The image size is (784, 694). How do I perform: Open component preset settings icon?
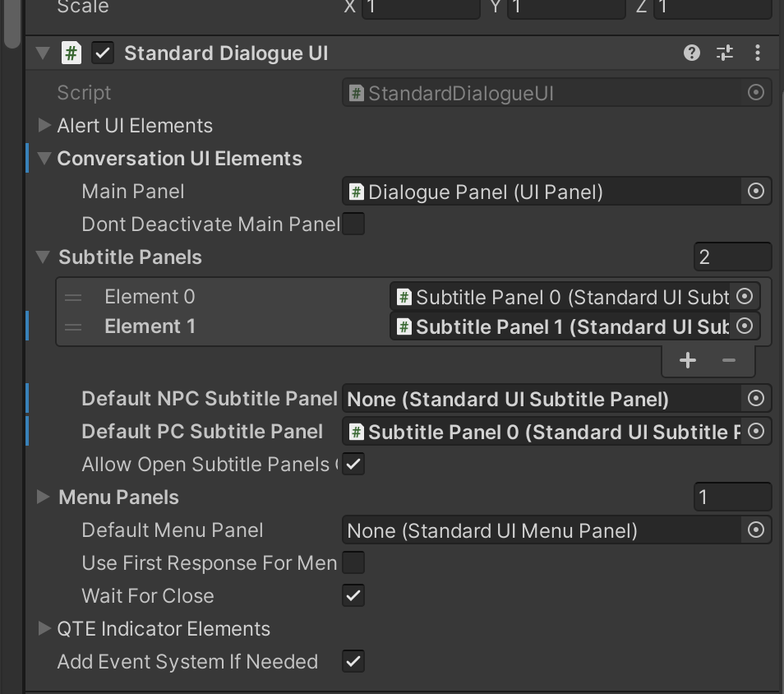pos(725,53)
